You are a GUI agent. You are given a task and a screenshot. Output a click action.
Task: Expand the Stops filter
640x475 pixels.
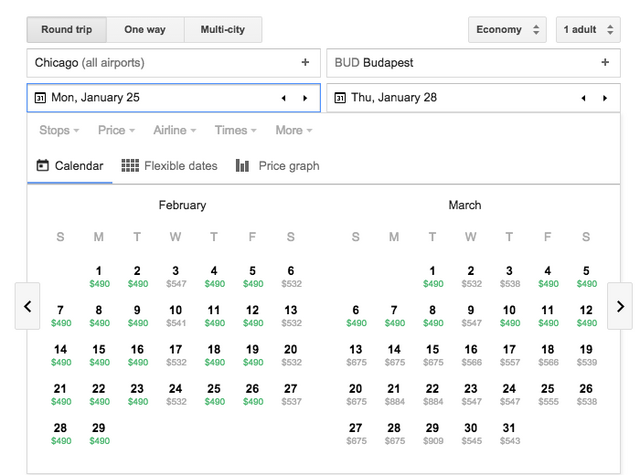(x=60, y=131)
